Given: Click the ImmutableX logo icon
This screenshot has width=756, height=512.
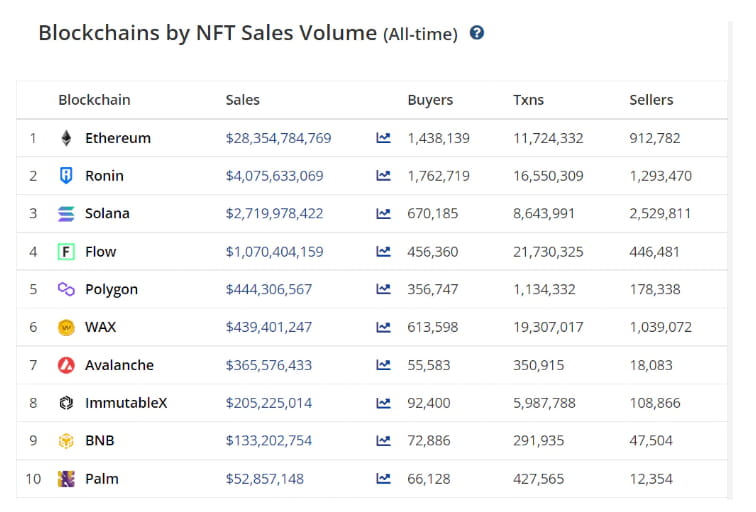Looking at the screenshot, I should click(66, 403).
